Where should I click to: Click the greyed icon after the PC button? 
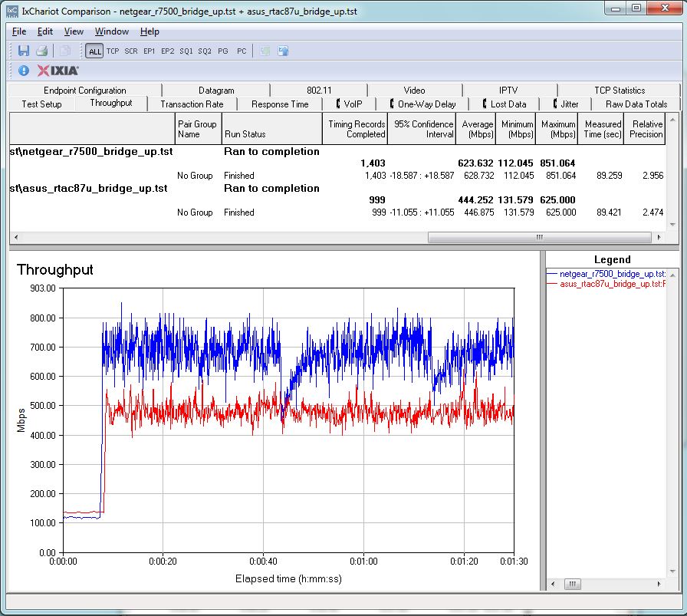click(x=265, y=51)
